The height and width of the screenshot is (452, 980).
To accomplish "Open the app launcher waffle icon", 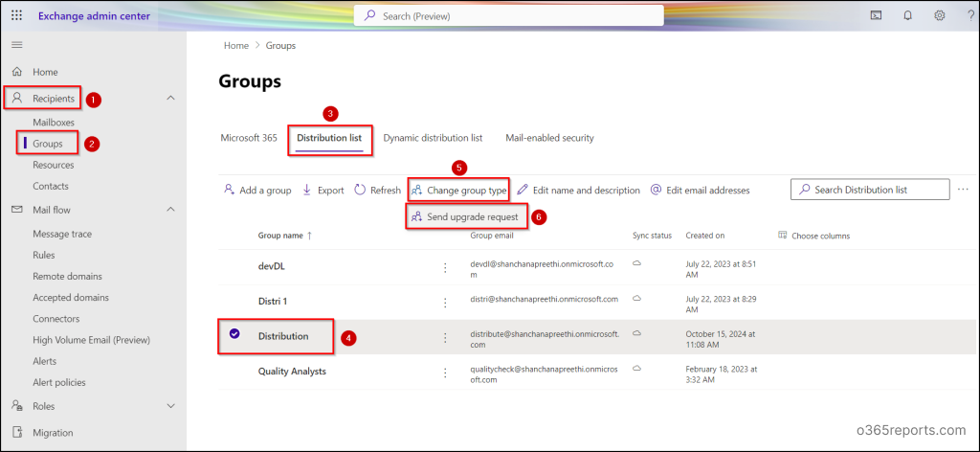I will point(17,15).
